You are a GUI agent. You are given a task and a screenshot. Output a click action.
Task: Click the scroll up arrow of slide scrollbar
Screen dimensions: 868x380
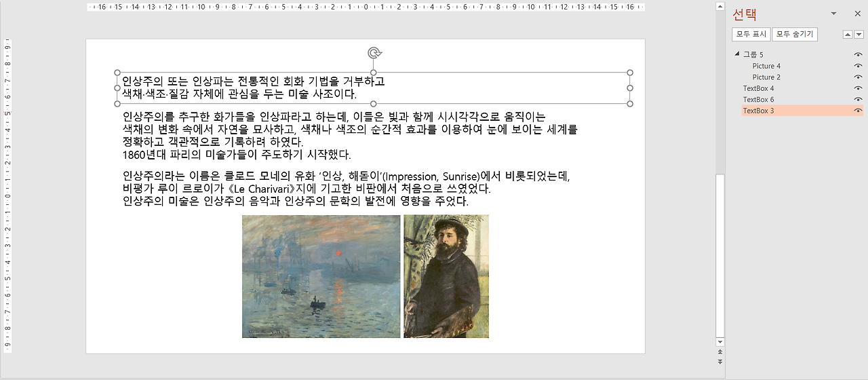(x=720, y=5)
